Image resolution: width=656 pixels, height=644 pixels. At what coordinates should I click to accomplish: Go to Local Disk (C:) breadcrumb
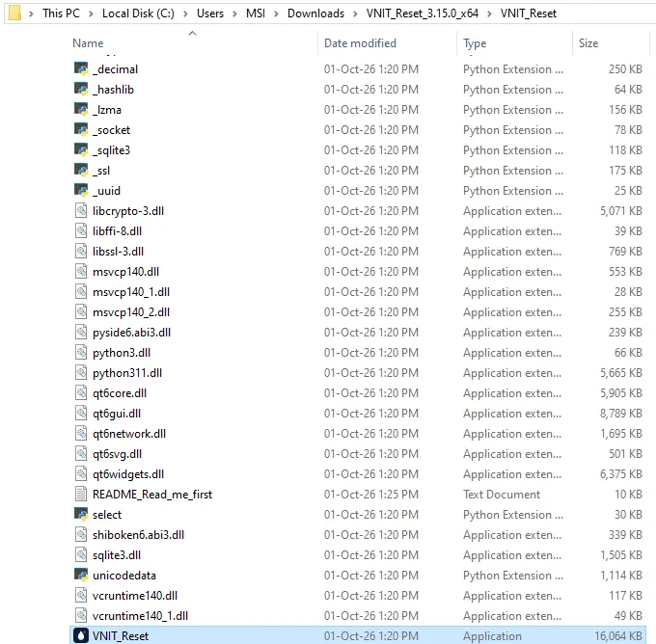(138, 13)
